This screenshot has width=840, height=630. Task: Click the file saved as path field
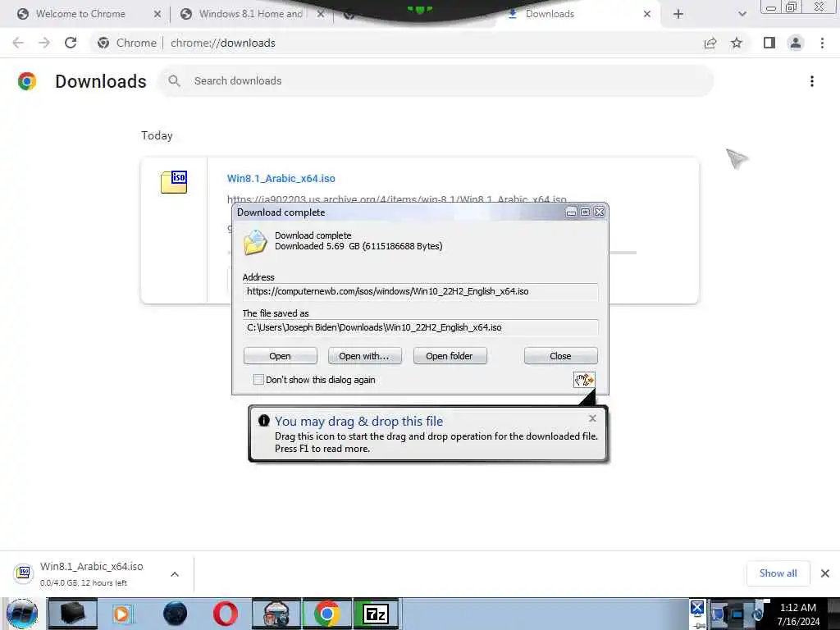click(x=420, y=327)
